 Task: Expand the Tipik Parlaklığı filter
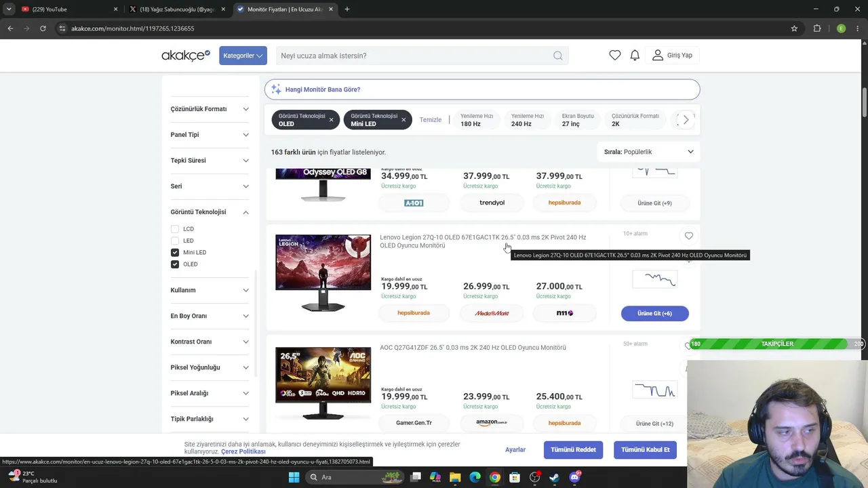[210, 419]
